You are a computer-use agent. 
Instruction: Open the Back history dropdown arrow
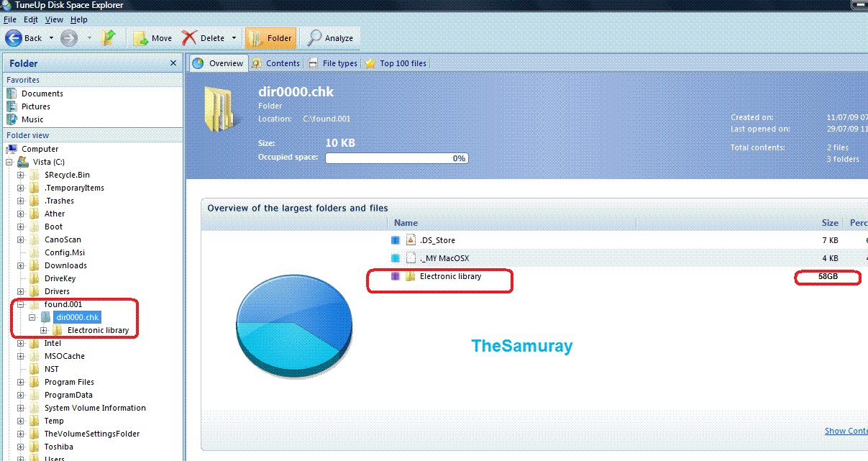tap(50, 38)
